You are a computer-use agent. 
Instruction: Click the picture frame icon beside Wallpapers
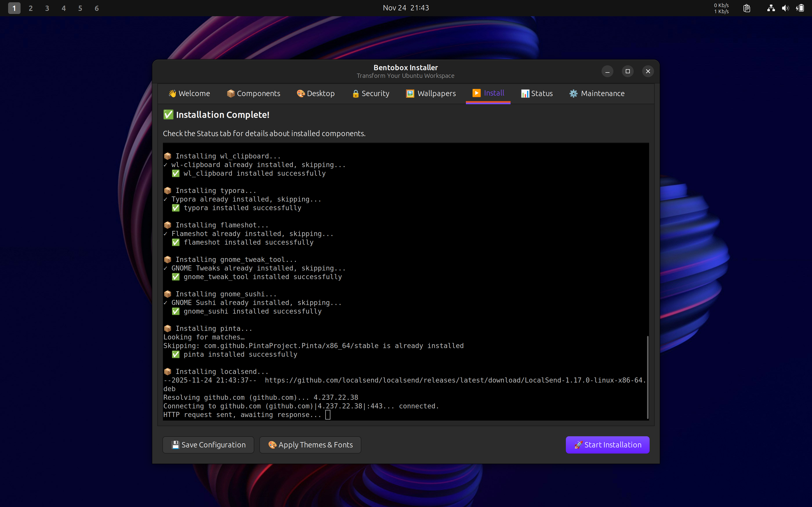pos(410,94)
